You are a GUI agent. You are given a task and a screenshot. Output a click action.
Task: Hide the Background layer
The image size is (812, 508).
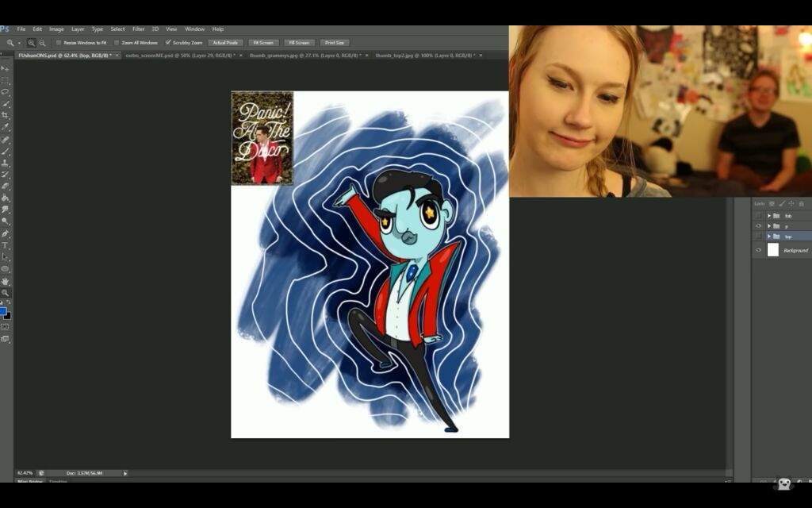[x=759, y=250]
